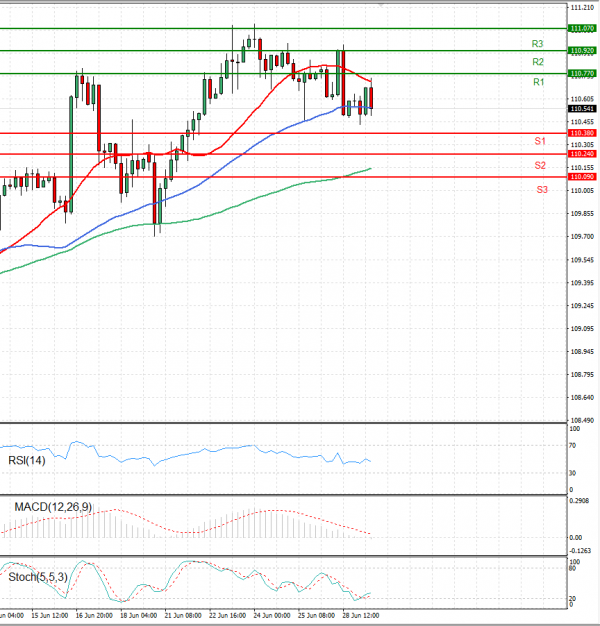Click the R3 resistance label

pos(537,44)
